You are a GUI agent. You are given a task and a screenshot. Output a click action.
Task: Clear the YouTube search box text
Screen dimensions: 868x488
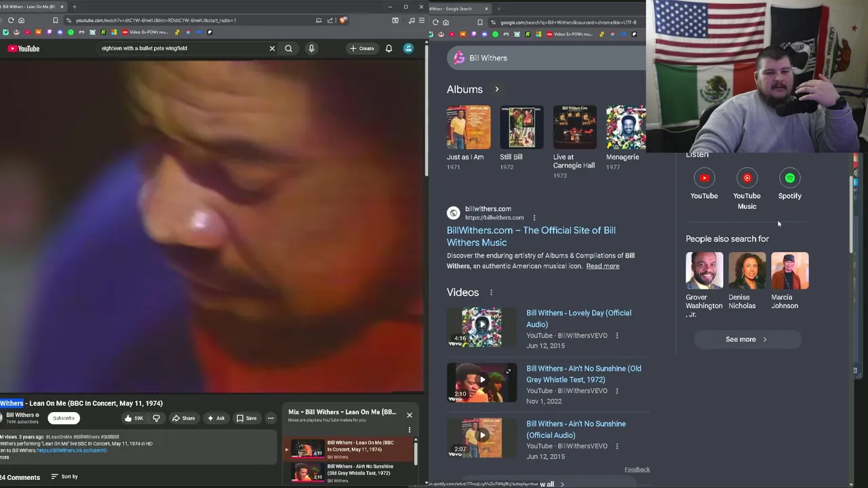pos(272,48)
